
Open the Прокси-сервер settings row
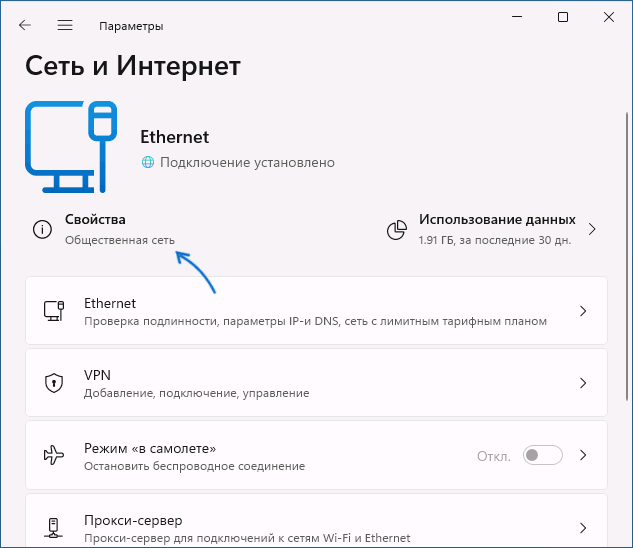[316, 521]
